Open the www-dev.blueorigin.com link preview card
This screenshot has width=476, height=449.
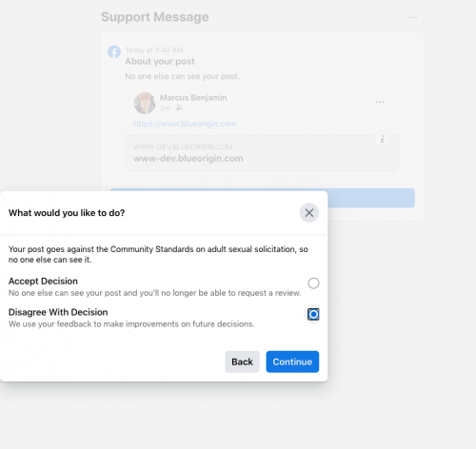coord(262,153)
